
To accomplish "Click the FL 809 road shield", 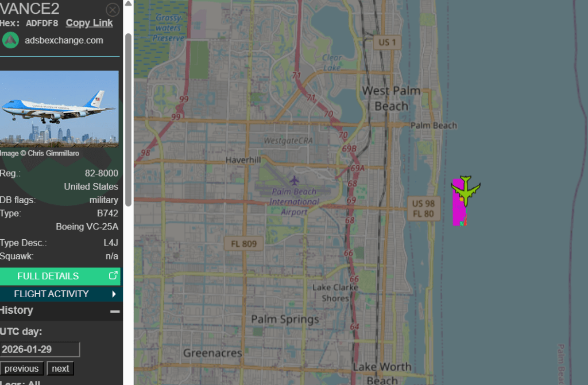I will coord(243,243).
